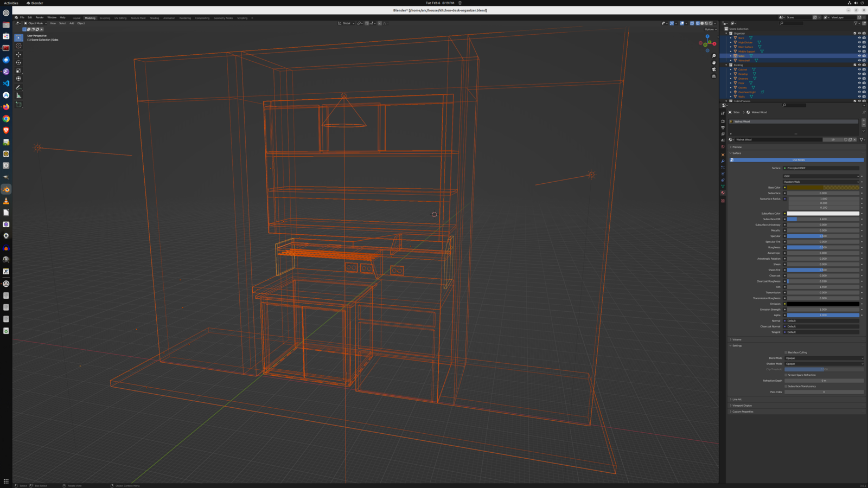Select the Add Cube tool
The width and height of the screenshot is (868, 488).
[x=18, y=104]
